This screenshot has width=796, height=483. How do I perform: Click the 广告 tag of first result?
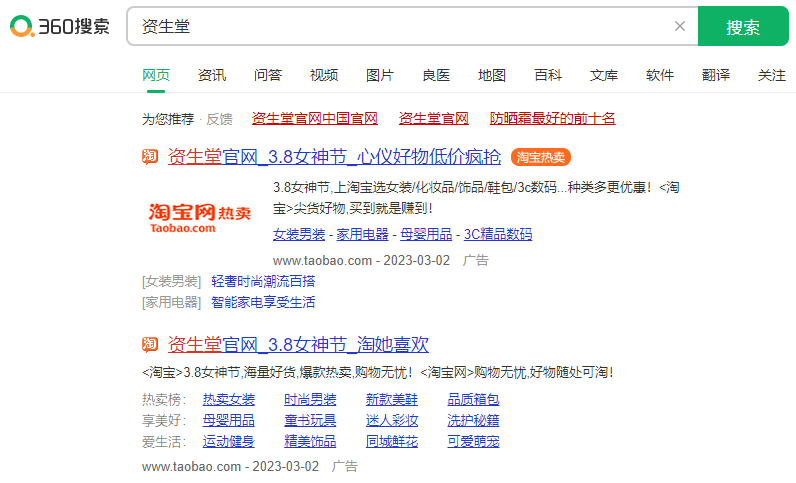click(476, 261)
